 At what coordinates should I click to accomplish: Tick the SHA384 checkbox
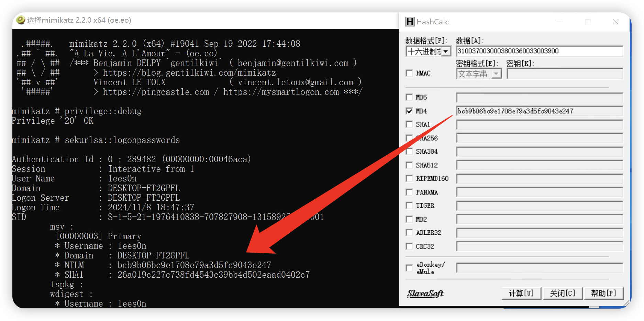pyautogui.click(x=409, y=152)
